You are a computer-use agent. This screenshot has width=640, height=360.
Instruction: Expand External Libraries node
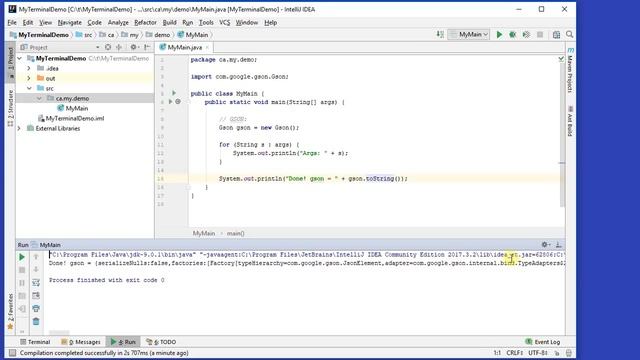[19, 128]
